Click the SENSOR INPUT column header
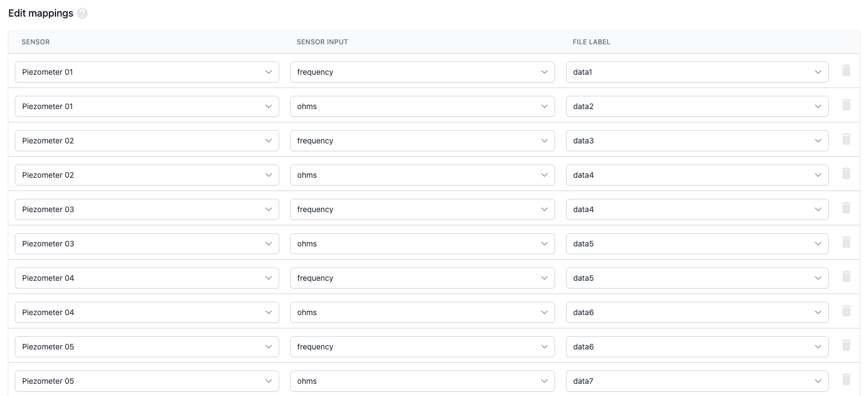This screenshot has height=396, width=868. [x=322, y=42]
